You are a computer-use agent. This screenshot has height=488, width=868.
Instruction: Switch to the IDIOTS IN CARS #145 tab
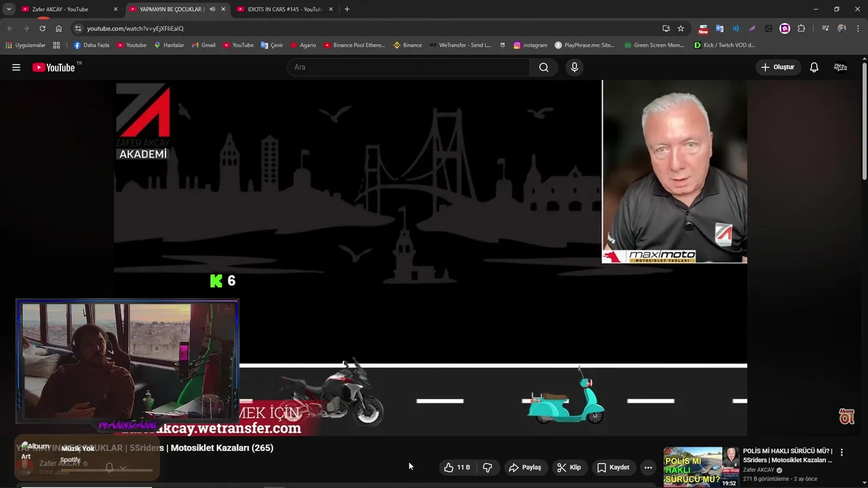[285, 9]
